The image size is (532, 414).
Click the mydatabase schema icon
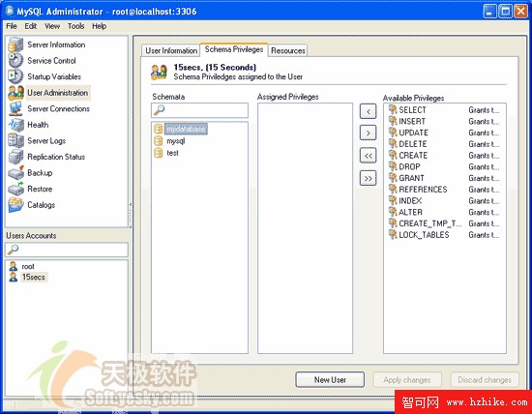click(159, 129)
